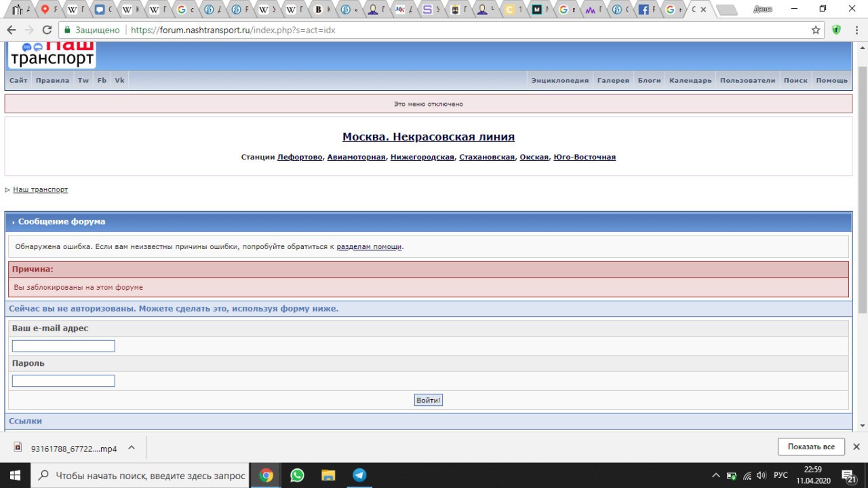Open the Лефортово station link
868x488 pixels.
300,157
